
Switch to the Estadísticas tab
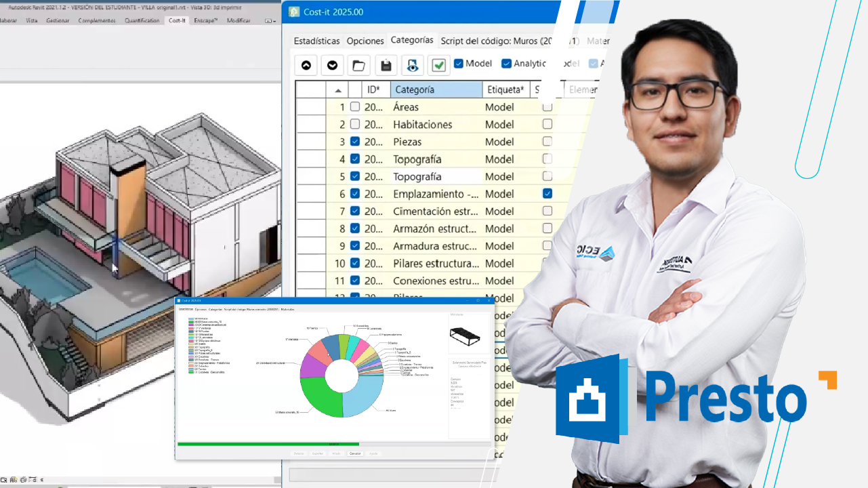click(x=316, y=41)
